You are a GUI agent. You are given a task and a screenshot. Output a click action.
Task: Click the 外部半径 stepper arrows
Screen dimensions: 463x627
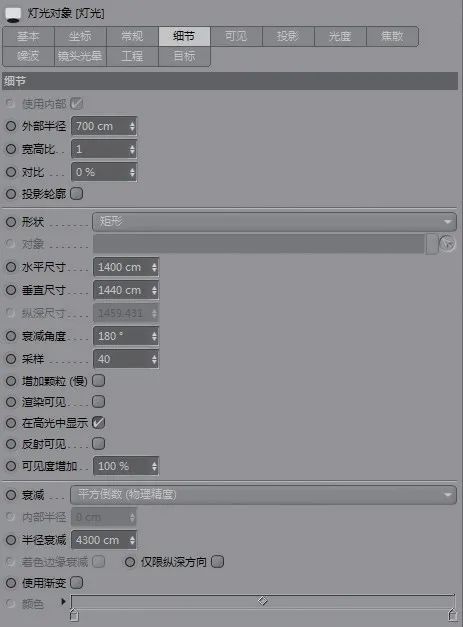pos(132,126)
